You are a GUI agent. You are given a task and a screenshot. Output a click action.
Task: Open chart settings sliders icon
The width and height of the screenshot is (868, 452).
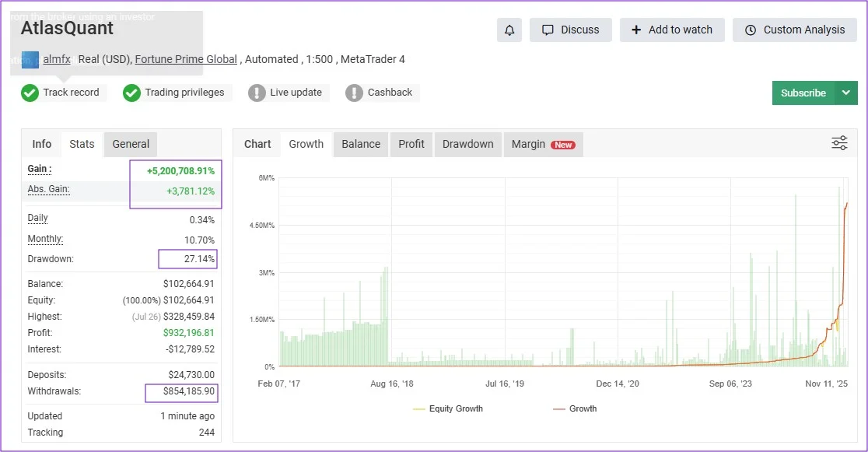[x=839, y=143]
